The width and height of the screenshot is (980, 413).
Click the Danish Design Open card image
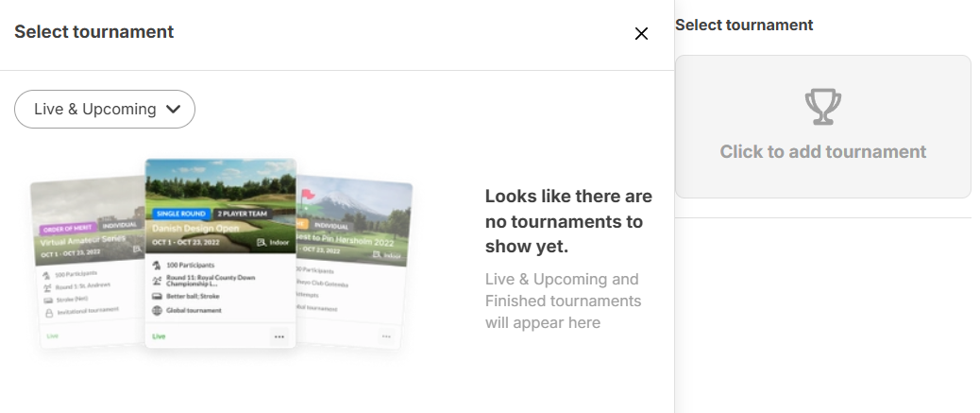(x=221, y=206)
